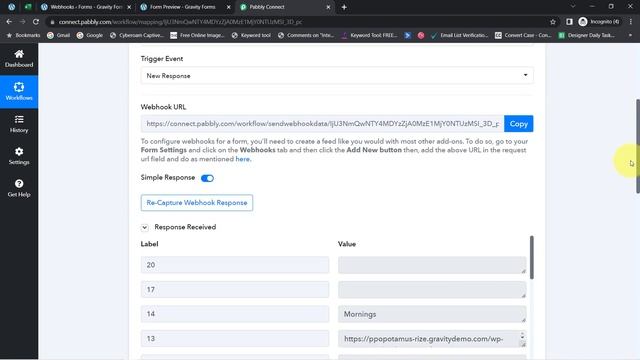Open Keyword tool bookmark
640x360 pixels.
pyautogui.click(x=251, y=35)
